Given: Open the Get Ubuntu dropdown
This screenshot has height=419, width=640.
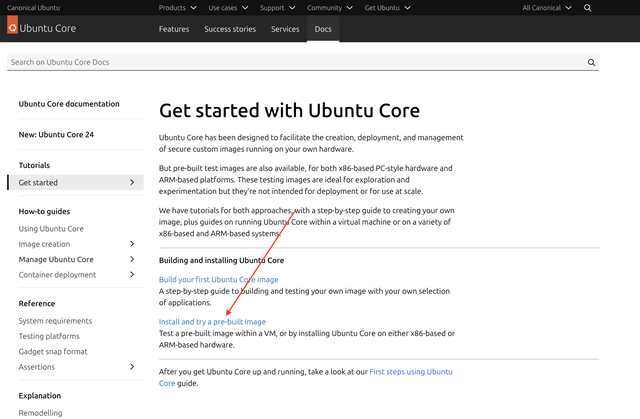Looking at the screenshot, I should (387, 8).
